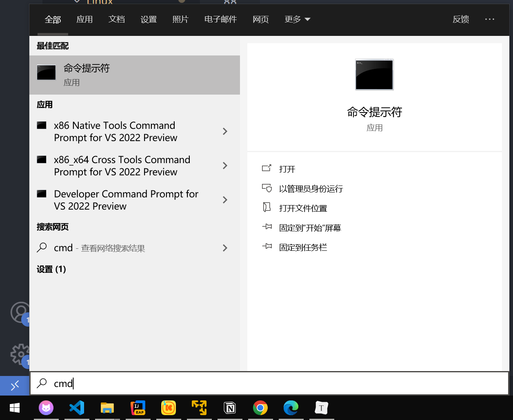Select the 命令提示符 best match result
The height and width of the screenshot is (420, 513).
point(134,75)
